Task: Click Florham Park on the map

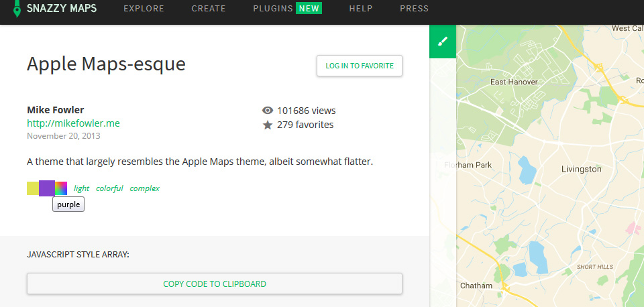Action: click(x=468, y=166)
